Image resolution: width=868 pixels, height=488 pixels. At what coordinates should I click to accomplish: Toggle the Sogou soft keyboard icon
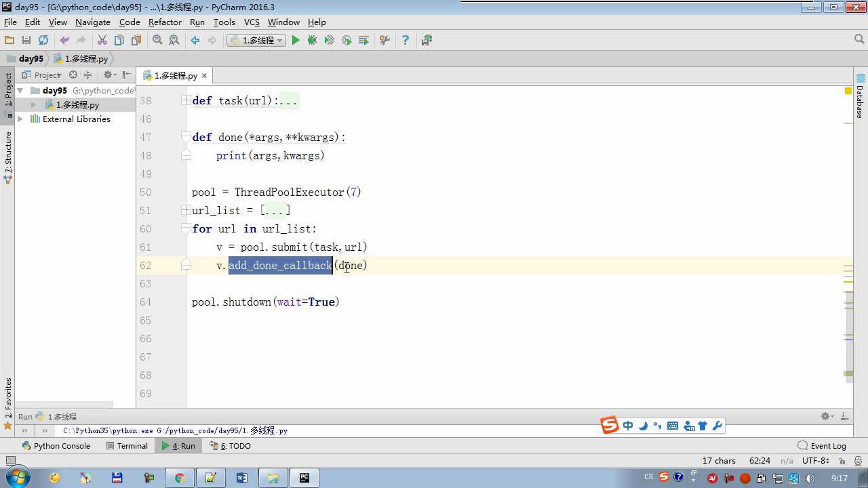673,426
